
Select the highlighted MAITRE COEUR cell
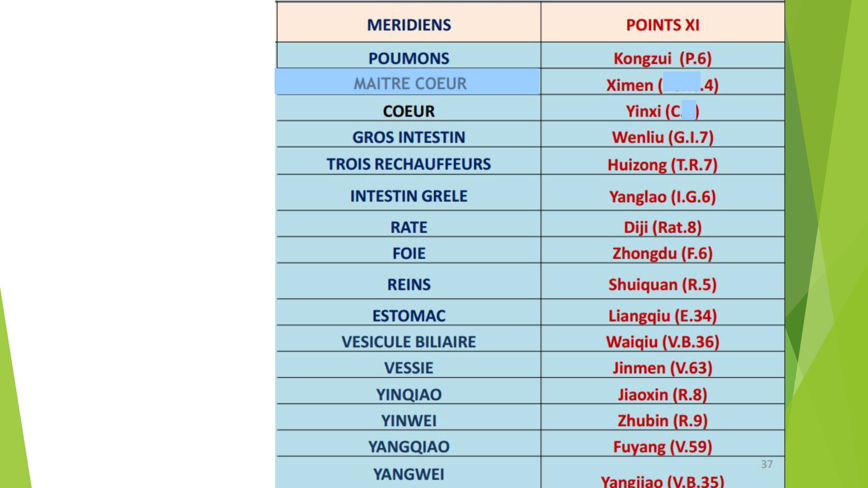pyautogui.click(x=407, y=82)
